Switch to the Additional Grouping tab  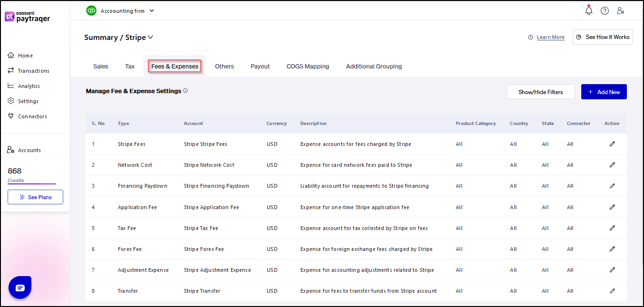click(374, 67)
